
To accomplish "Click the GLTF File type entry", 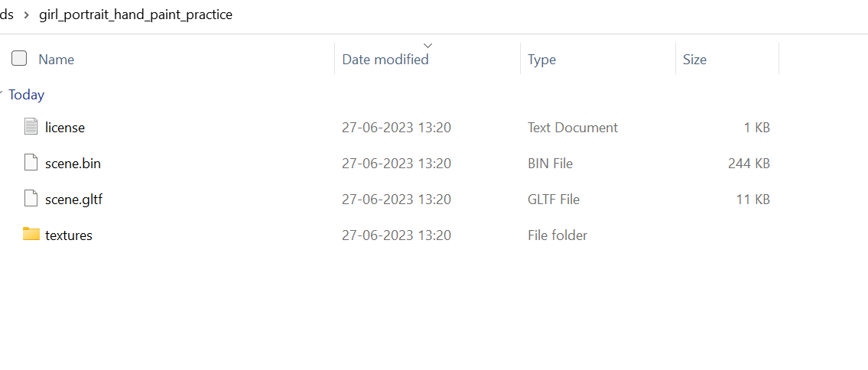I will [x=554, y=200].
